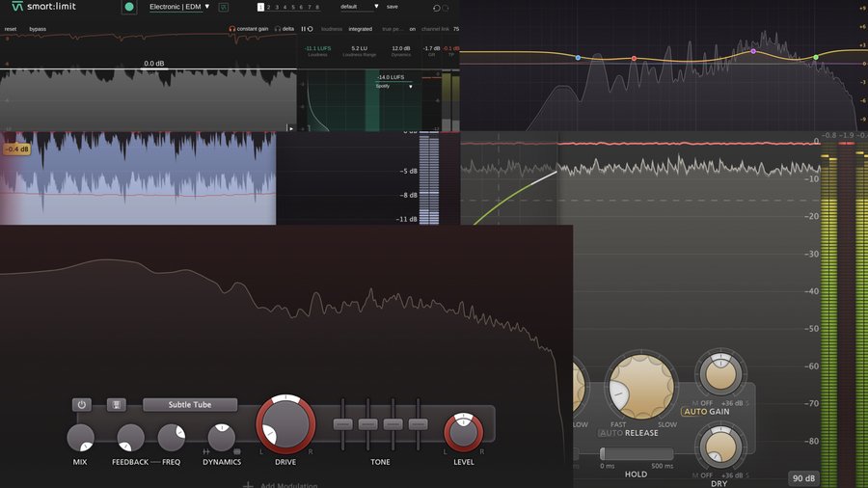Select state slot 6

tap(301, 7)
